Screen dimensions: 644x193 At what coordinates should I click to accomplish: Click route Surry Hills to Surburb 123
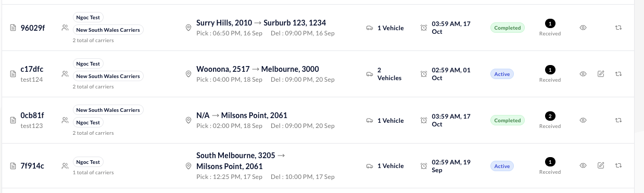(261, 23)
